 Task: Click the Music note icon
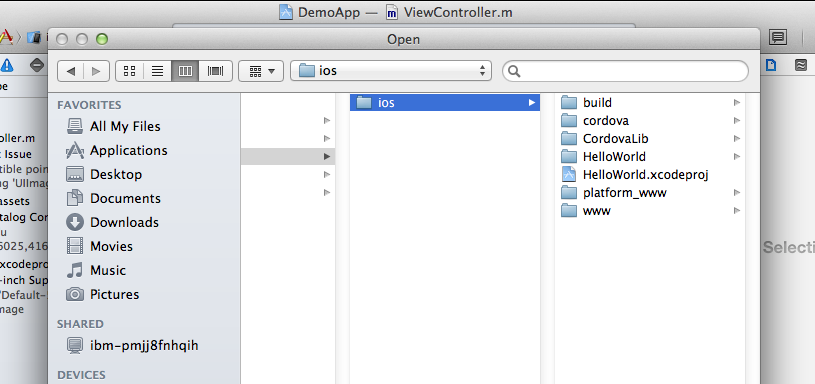click(x=75, y=270)
